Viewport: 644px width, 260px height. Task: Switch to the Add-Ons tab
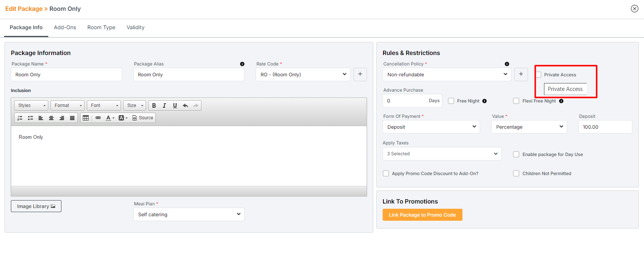(65, 28)
